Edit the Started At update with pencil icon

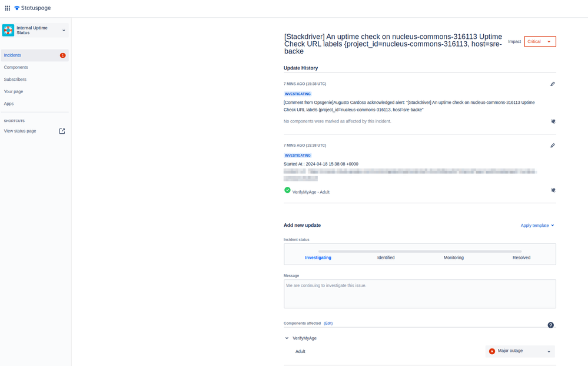click(x=552, y=146)
